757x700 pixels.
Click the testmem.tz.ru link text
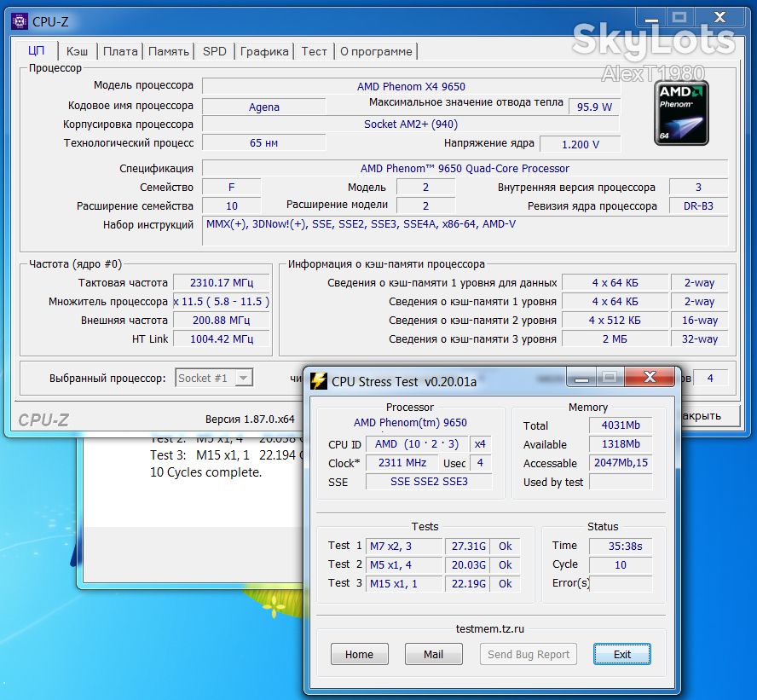489,628
